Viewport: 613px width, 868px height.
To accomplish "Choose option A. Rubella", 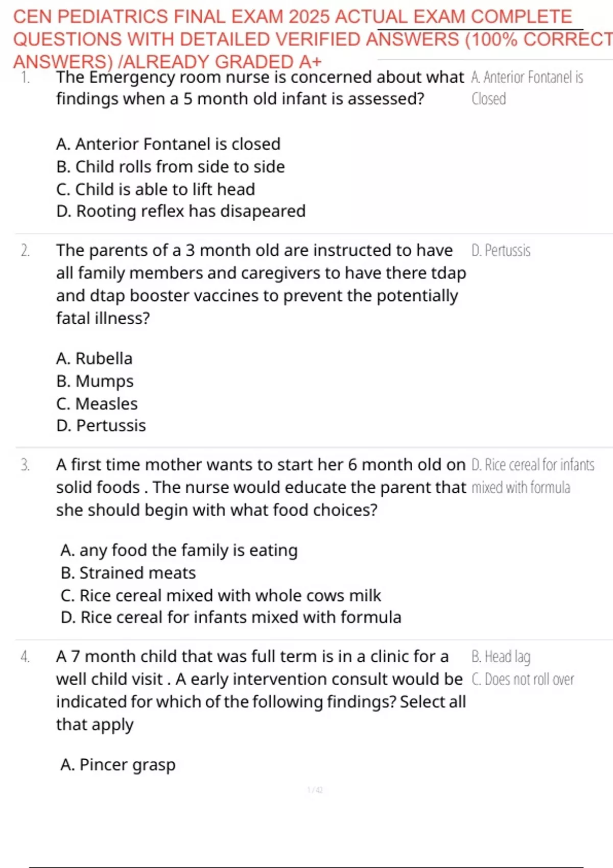I will tap(94, 358).
